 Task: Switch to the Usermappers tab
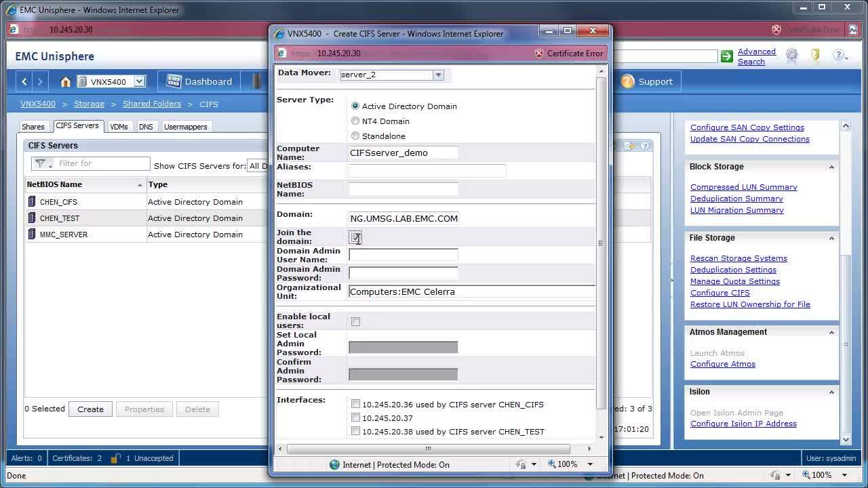[x=185, y=127]
